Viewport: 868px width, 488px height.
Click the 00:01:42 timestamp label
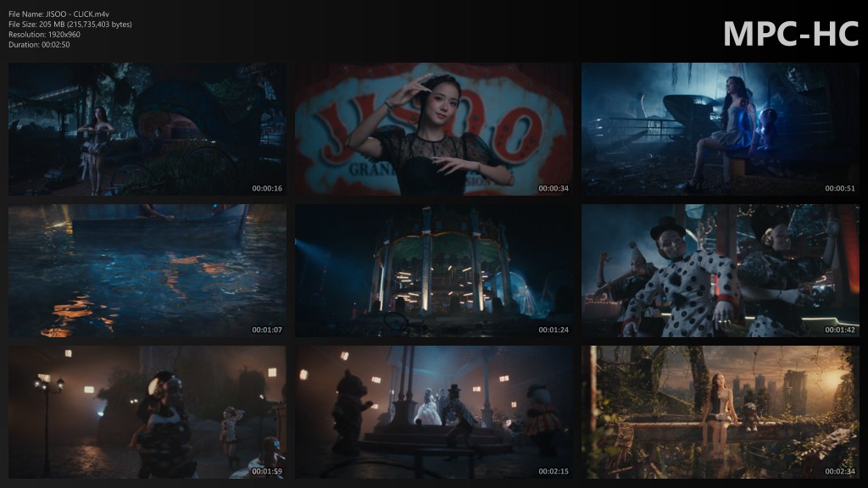pyautogui.click(x=840, y=330)
